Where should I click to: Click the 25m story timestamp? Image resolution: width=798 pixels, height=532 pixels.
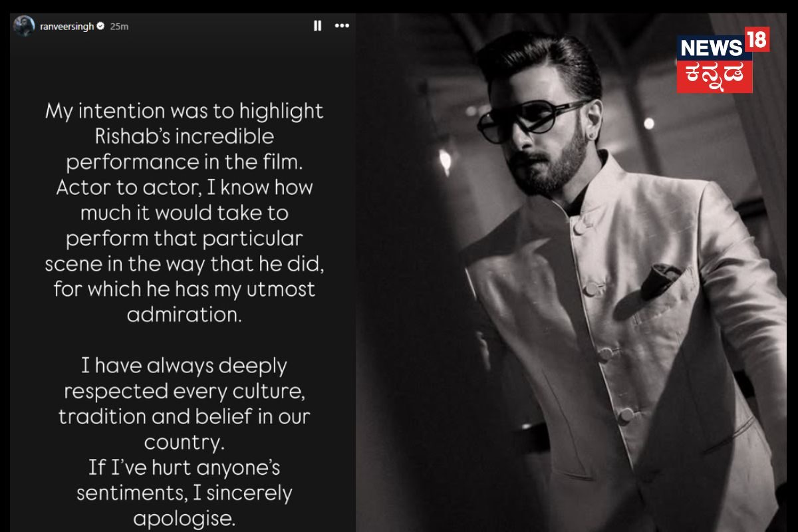click(x=119, y=26)
